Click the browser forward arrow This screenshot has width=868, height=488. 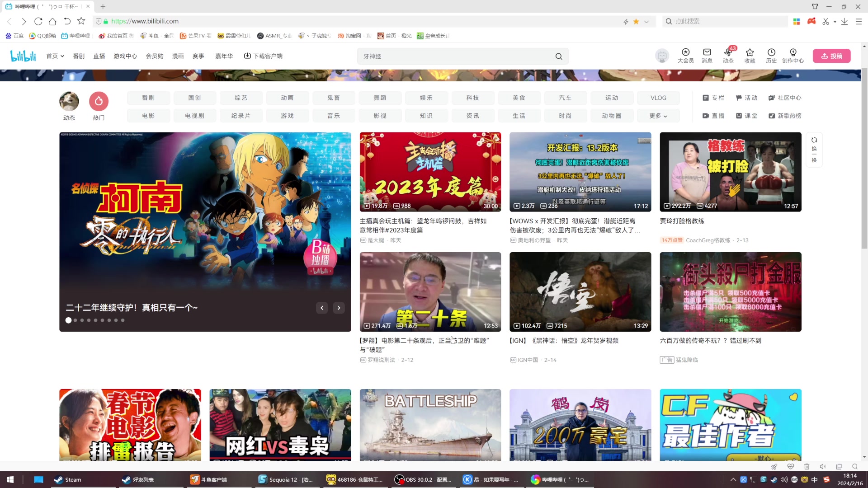[x=24, y=21]
